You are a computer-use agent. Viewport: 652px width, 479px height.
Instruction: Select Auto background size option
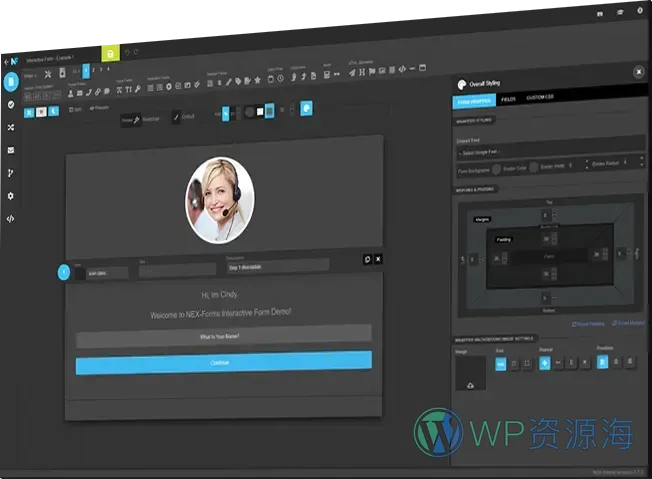(501, 364)
